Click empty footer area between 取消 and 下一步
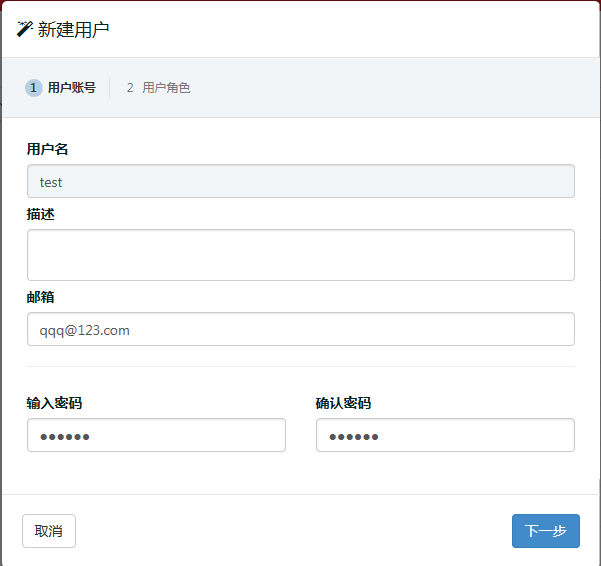601x566 pixels. pyautogui.click(x=294, y=531)
